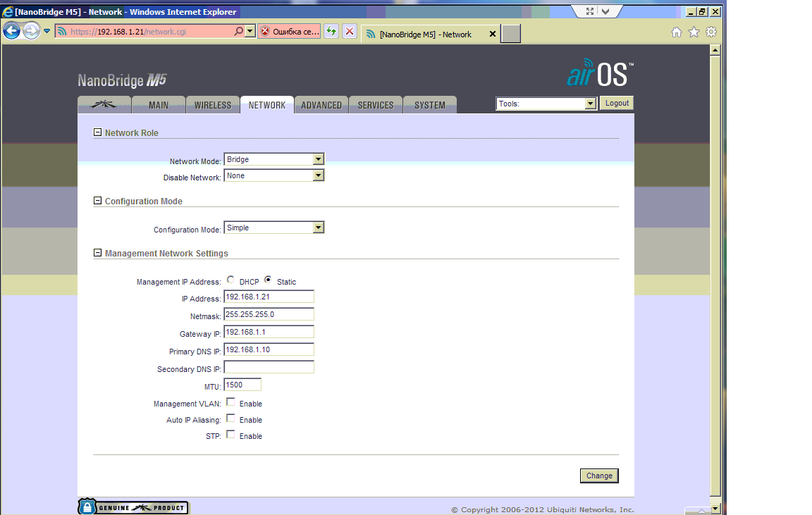
Task: Click the green Refresh page icon
Action: click(331, 32)
